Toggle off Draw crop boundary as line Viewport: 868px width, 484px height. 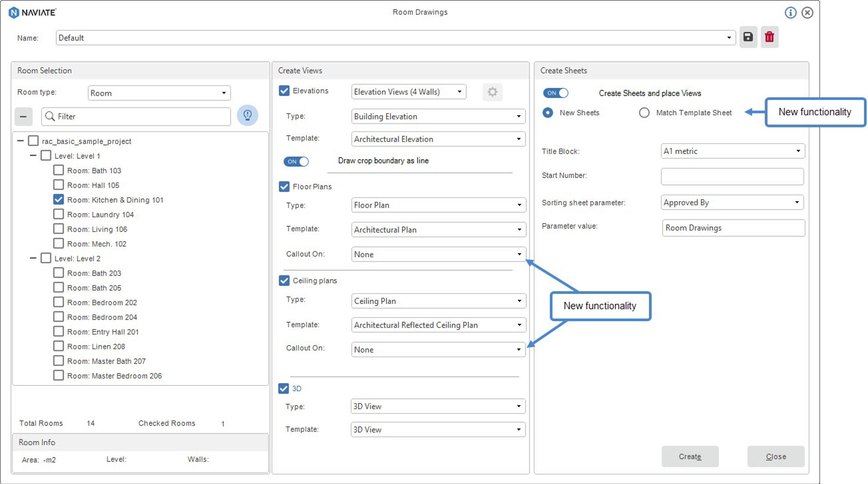296,161
